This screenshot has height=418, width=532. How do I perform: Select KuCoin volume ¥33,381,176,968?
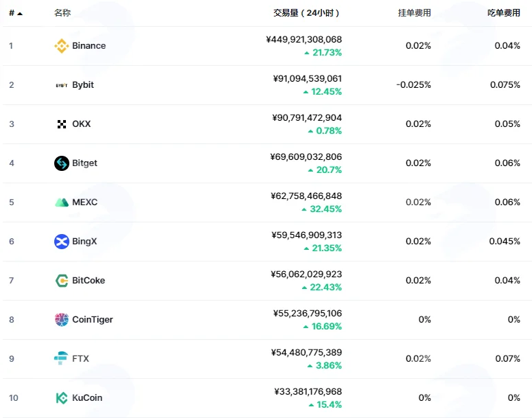click(308, 391)
